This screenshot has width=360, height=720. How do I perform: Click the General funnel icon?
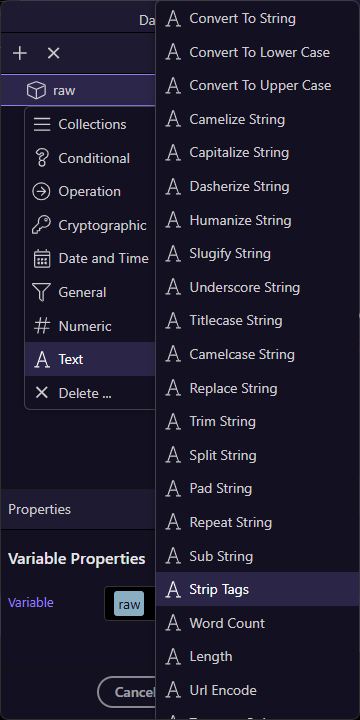[41, 292]
